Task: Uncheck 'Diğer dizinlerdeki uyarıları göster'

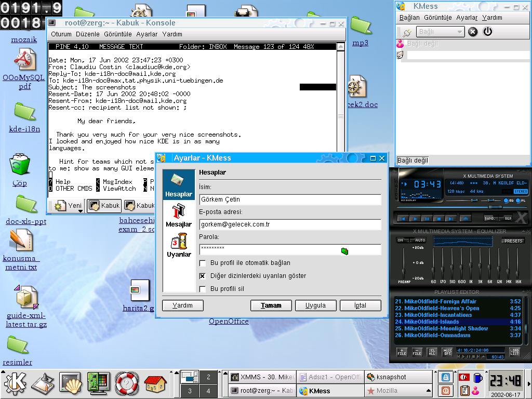Action: pyautogui.click(x=203, y=276)
